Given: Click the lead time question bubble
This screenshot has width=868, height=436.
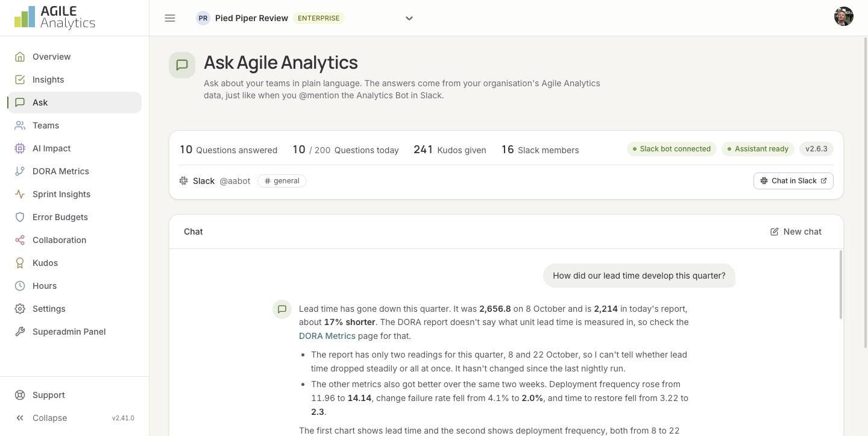Looking at the screenshot, I should pos(639,276).
